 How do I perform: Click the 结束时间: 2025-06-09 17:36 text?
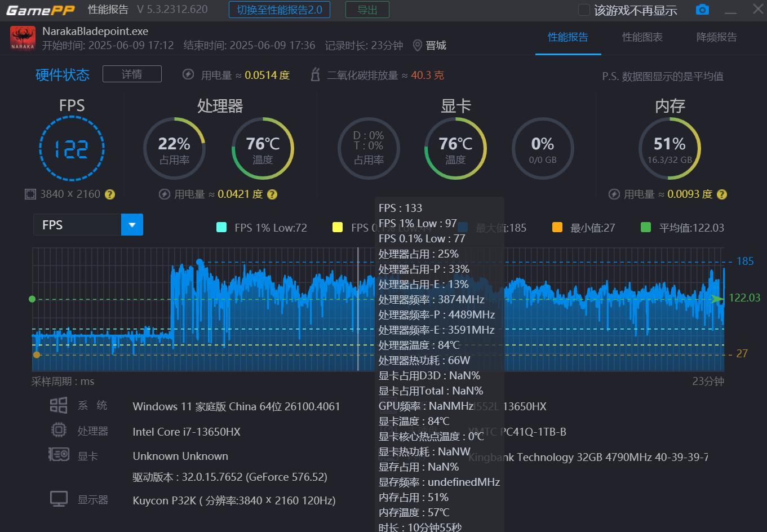[x=250, y=45]
